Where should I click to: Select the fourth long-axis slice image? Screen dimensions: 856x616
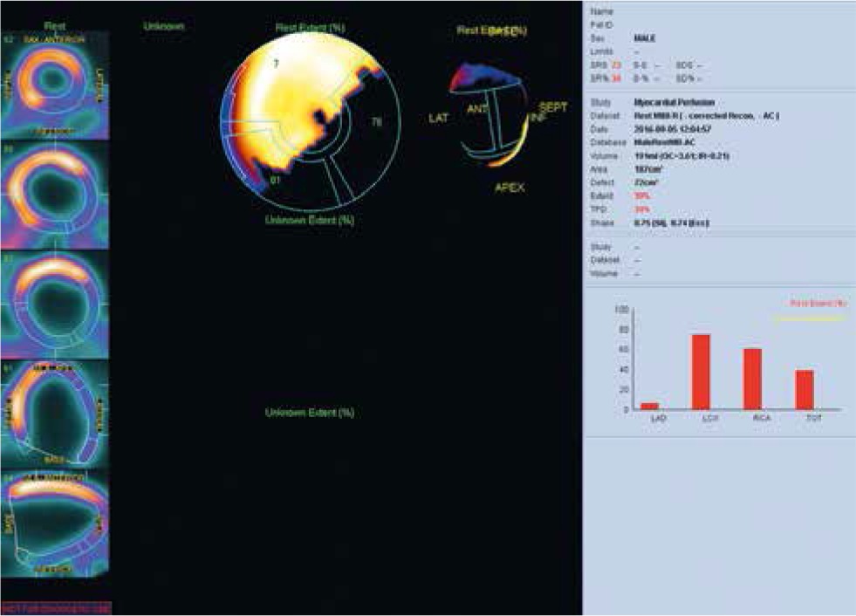pyautogui.click(x=54, y=414)
